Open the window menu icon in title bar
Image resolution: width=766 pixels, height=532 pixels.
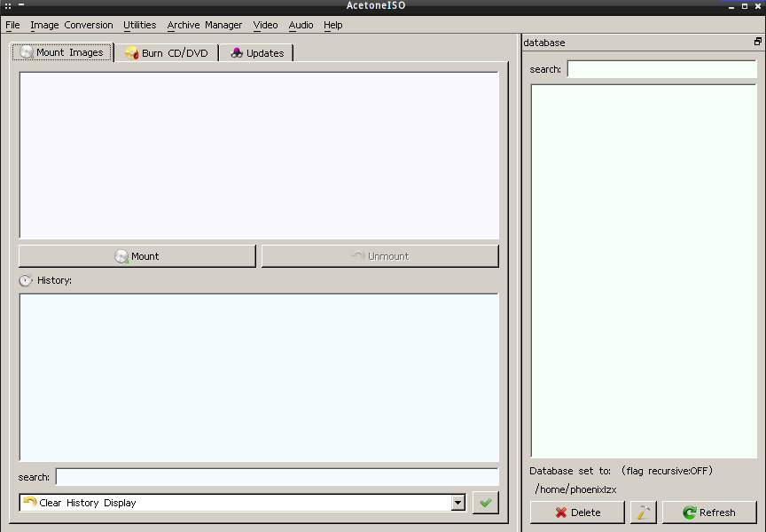[x=8, y=6]
